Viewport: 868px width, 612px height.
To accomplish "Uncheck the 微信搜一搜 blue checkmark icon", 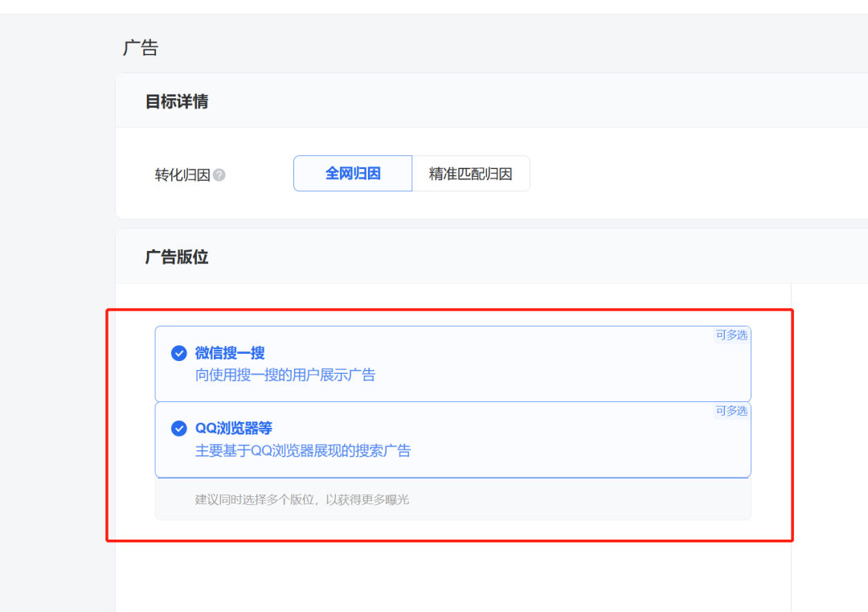I will (179, 353).
